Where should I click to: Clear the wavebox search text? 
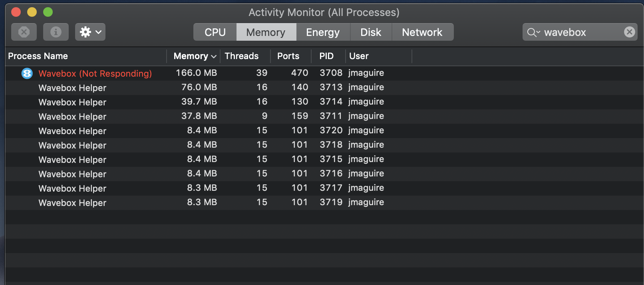(630, 32)
